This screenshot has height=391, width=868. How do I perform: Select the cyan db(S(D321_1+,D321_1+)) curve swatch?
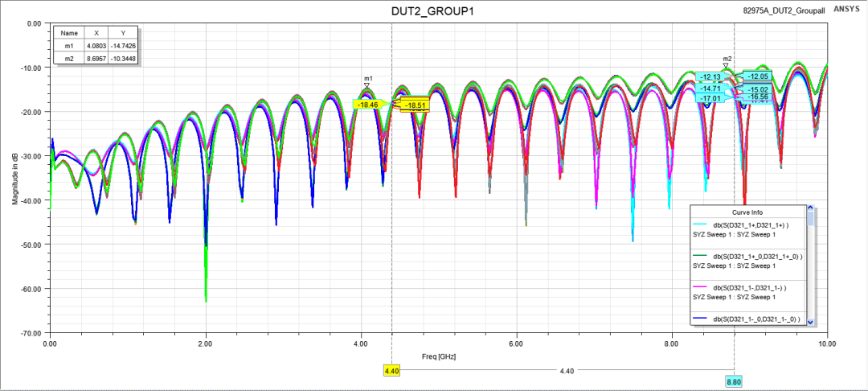coord(702,224)
